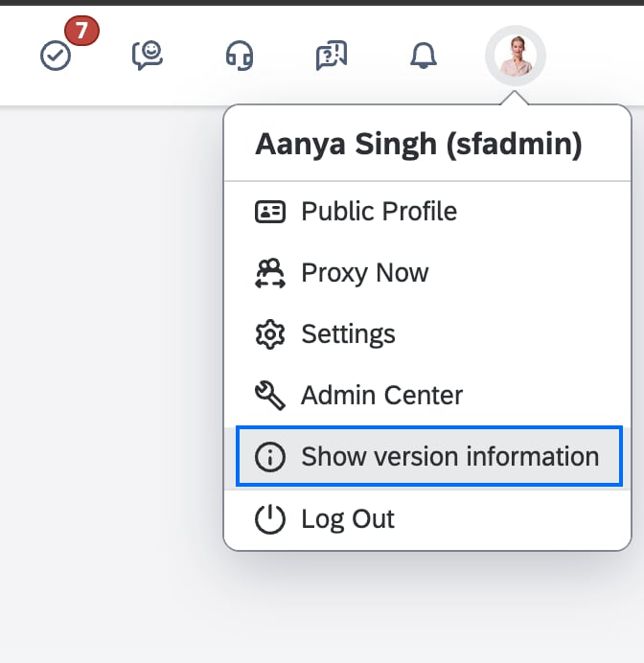Open the headset support icon
The height and width of the screenshot is (663, 644).
pos(240,56)
